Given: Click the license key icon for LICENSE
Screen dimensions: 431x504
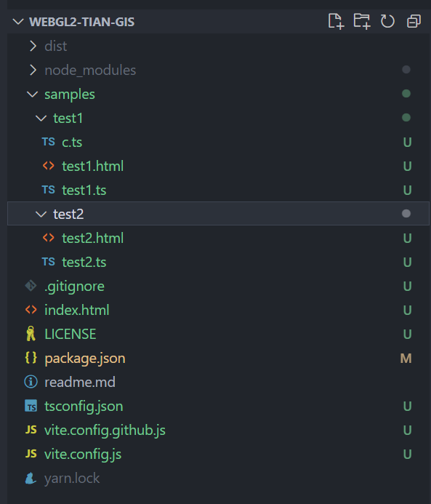Looking at the screenshot, I should coord(31,334).
